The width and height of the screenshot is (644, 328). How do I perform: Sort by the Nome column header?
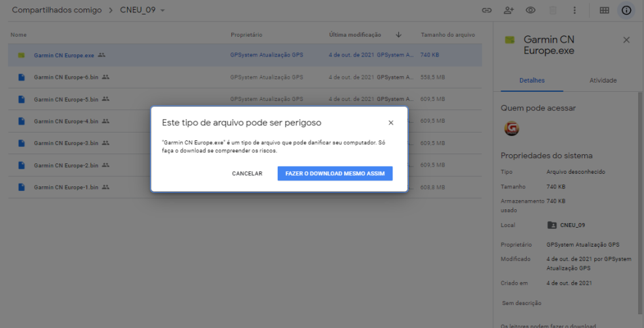[x=18, y=35]
